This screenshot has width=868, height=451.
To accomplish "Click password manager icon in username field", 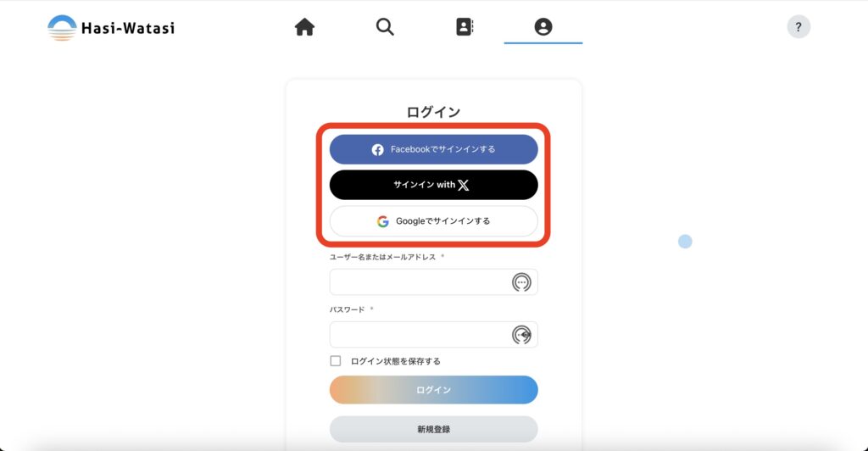I will pyautogui.click(x=521, y=282).
